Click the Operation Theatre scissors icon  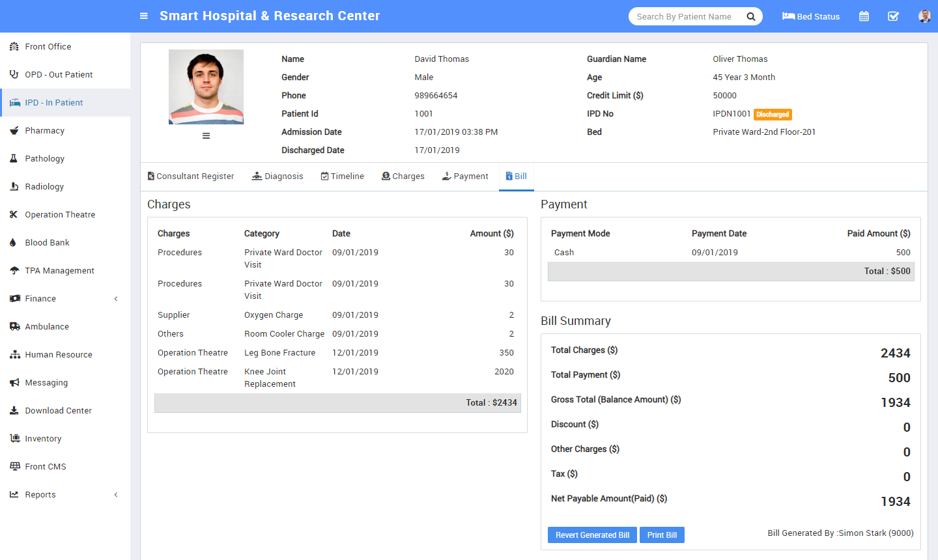[x=14, y=215]
